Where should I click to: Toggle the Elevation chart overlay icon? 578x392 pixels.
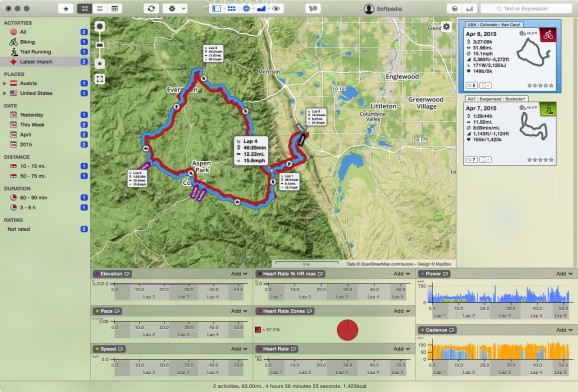click(127, 274)
